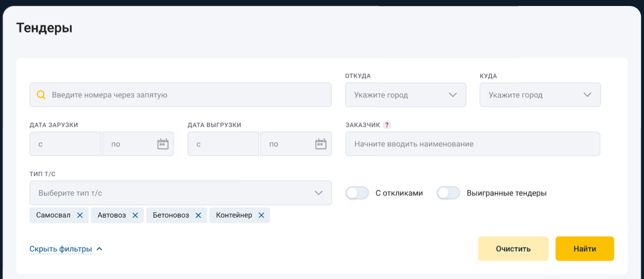Click the Заказчик red question mark help icon
Viewport: 644px width, 279px height.
[387, 125]
